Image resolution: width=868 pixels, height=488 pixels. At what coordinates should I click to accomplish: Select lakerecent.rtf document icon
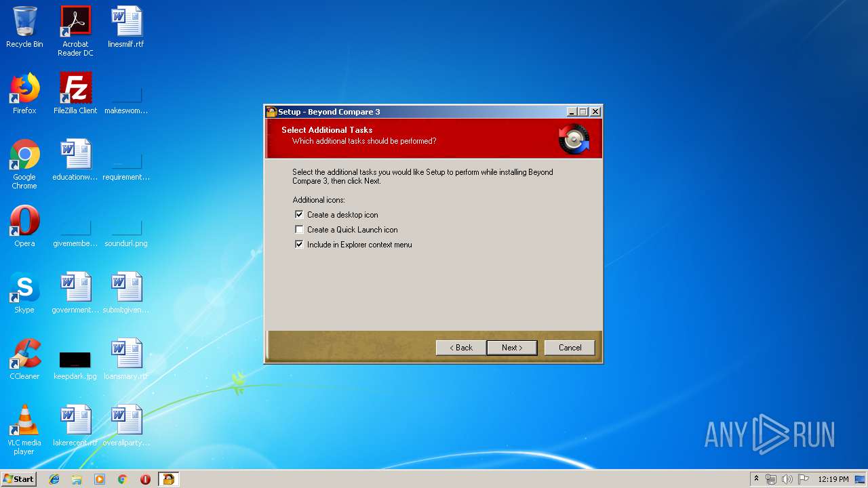tap(75, 426)
